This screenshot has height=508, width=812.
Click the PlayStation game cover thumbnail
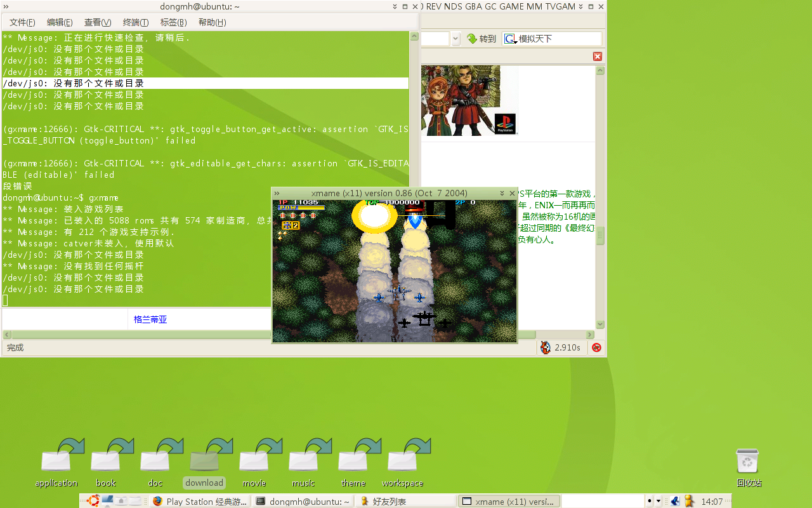(x=470, y=100)
